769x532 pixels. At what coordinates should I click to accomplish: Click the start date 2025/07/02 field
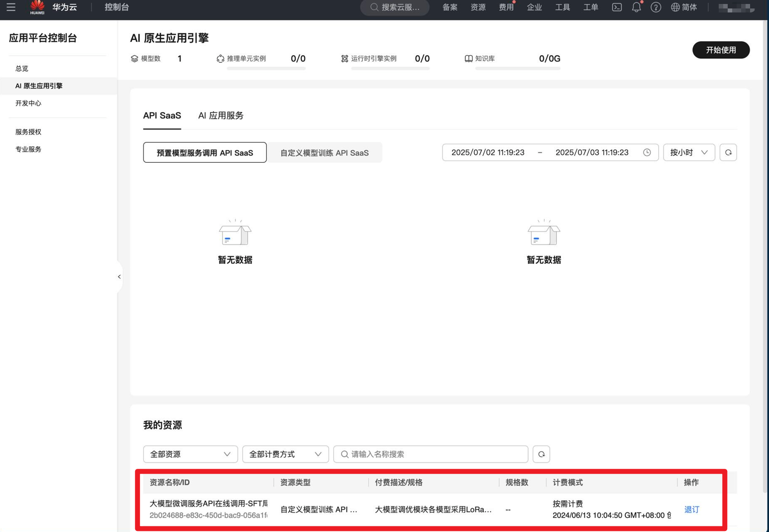488,153
